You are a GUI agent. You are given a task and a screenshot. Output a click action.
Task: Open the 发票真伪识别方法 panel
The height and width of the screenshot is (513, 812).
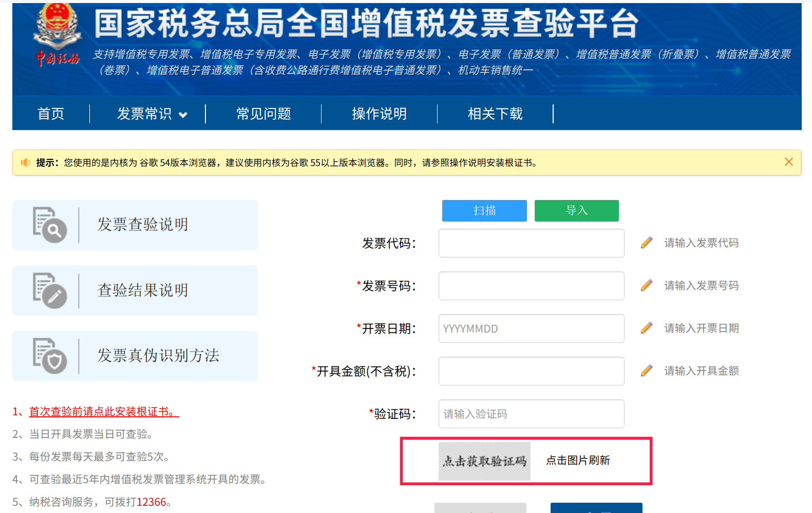coord(135,356)
